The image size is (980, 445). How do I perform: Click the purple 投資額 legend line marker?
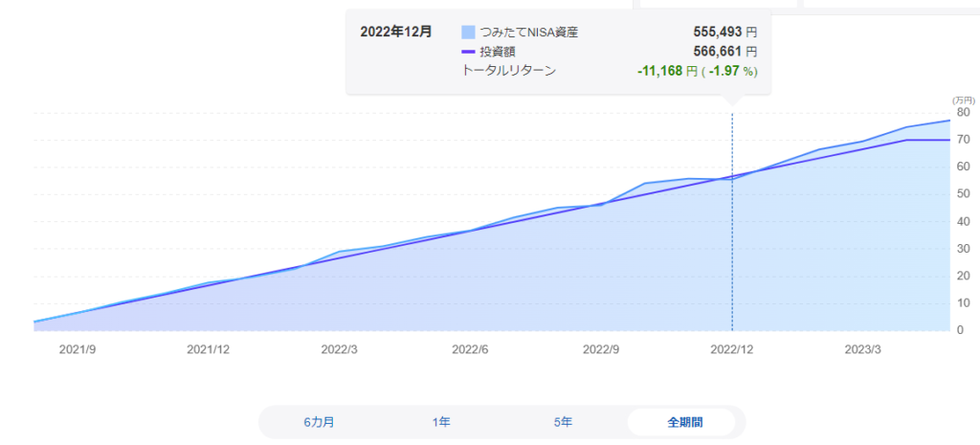tap(468, 52)
